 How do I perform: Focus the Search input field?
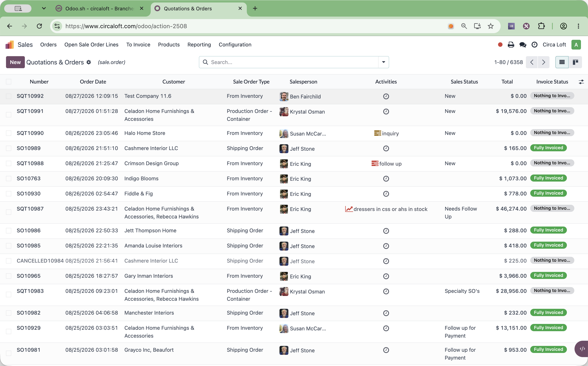pos(294,62)
